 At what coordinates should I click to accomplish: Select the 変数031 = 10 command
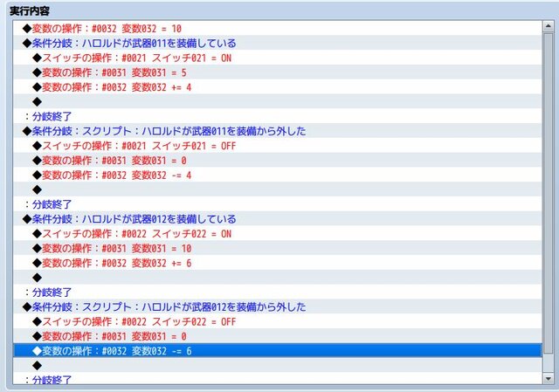click(278, 248)
